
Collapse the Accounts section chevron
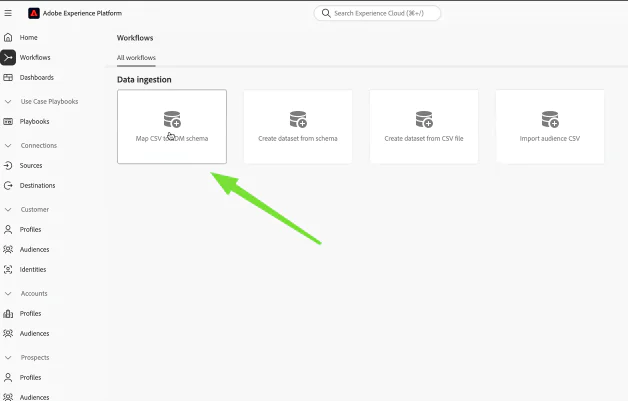pyautogui.click(x=8, y=294)
